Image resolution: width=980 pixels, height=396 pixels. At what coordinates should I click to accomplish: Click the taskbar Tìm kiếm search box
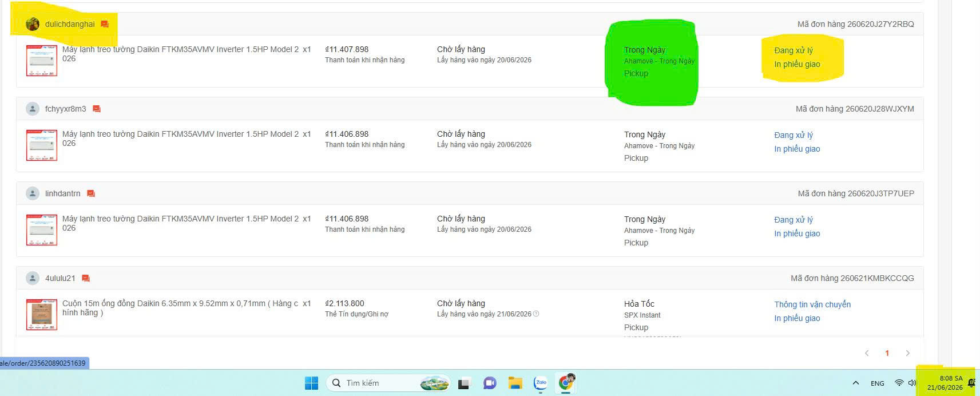(x=388, y=383)
